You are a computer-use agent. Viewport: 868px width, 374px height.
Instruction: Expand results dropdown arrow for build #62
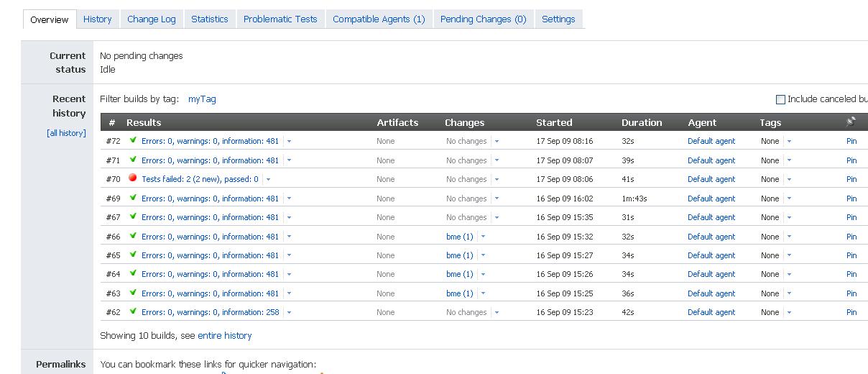click(x=289, y=313)
